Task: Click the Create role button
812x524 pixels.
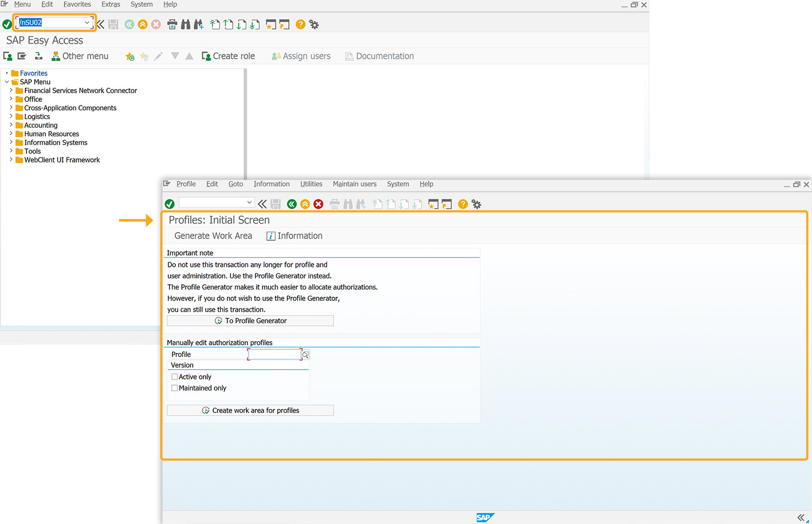Action: (x=228, y=56)
